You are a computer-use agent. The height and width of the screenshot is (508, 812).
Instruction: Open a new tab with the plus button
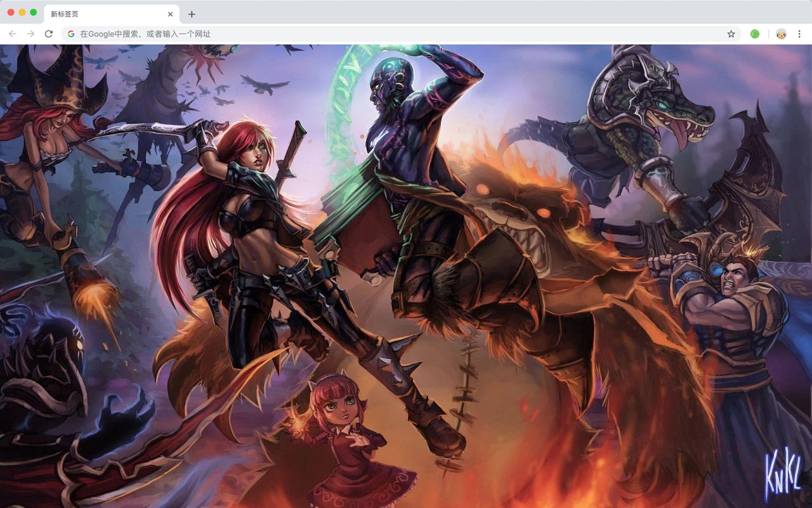[192, 14]
